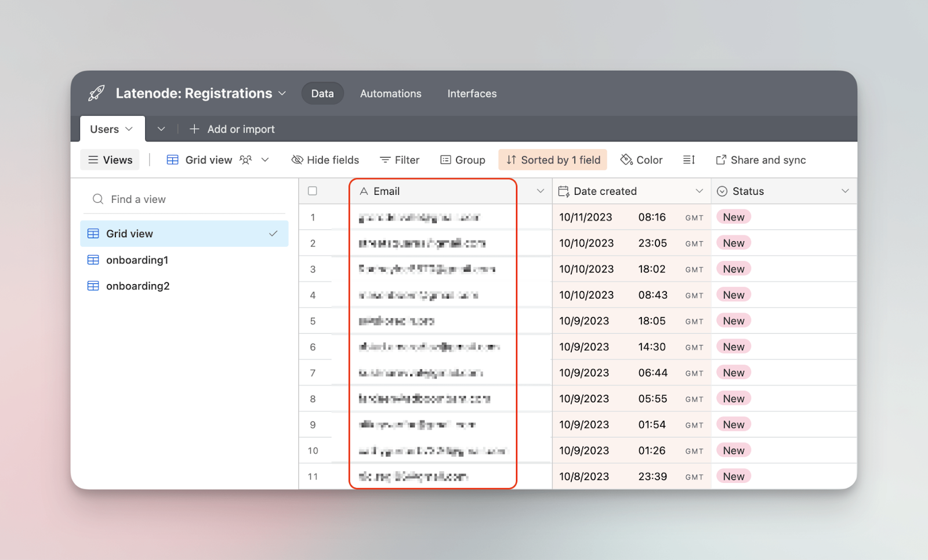Image resolution: width=928 pixels, height=560 pixels.
Task: Click date cell 10/9/2023 14:30
Action: point(632,347)
